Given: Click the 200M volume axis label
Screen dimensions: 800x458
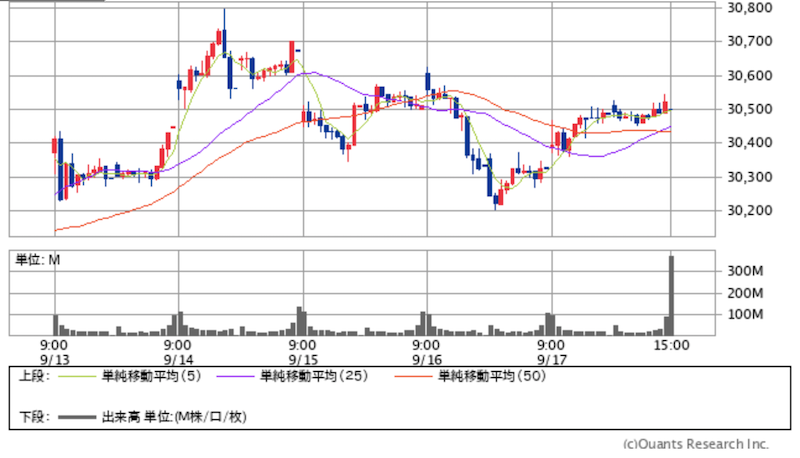Looking at the screenshot, I should pyautogui.click(x=745, y=293).
